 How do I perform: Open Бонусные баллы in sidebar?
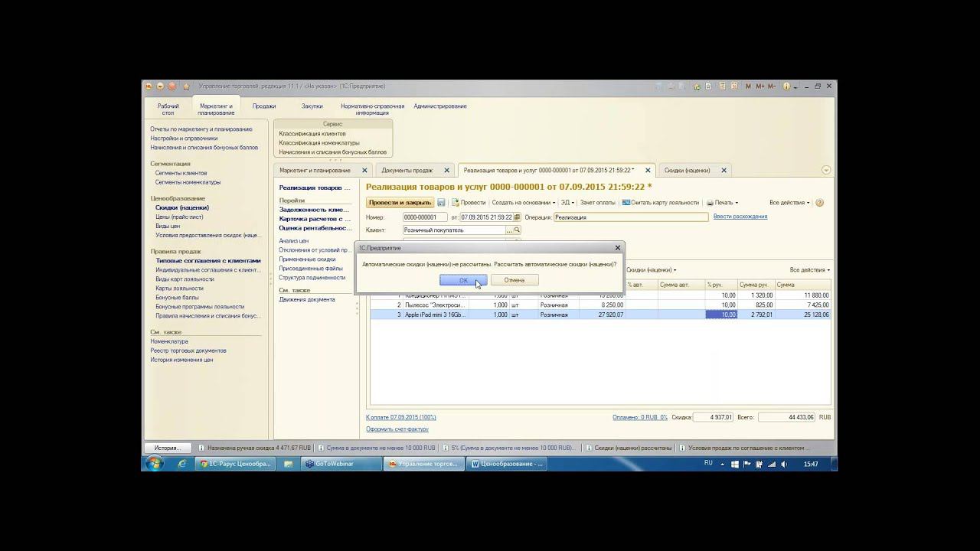pyautogui.click(x=177, y=297)
